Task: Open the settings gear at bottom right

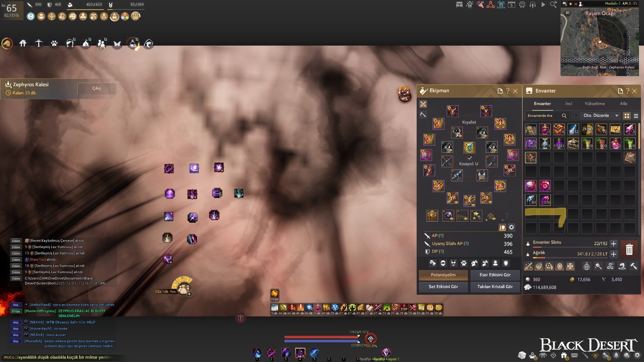Action: [x=637, y=355]
